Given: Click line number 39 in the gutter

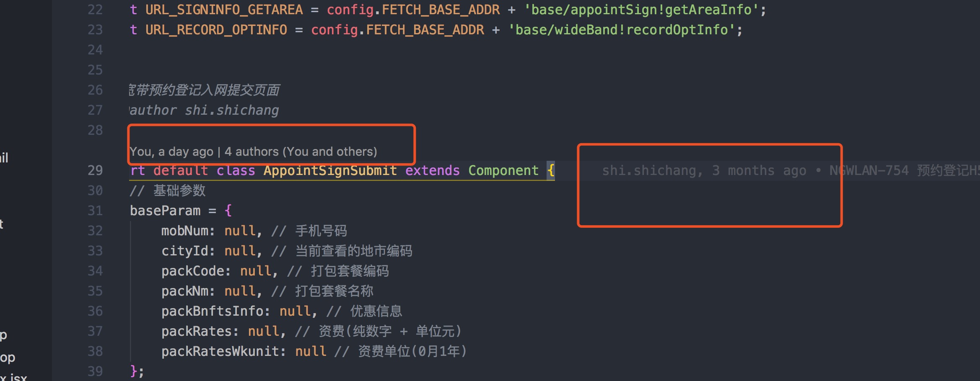Looking at the screenshot, I should pyautogui.click(x=95, y=371).
